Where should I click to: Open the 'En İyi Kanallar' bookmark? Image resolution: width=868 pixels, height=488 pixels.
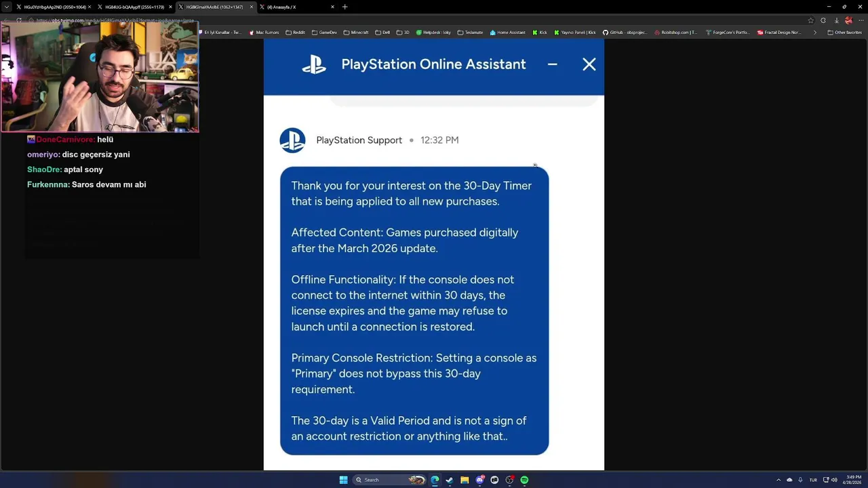pyautogui.click(x=220, y=33)
